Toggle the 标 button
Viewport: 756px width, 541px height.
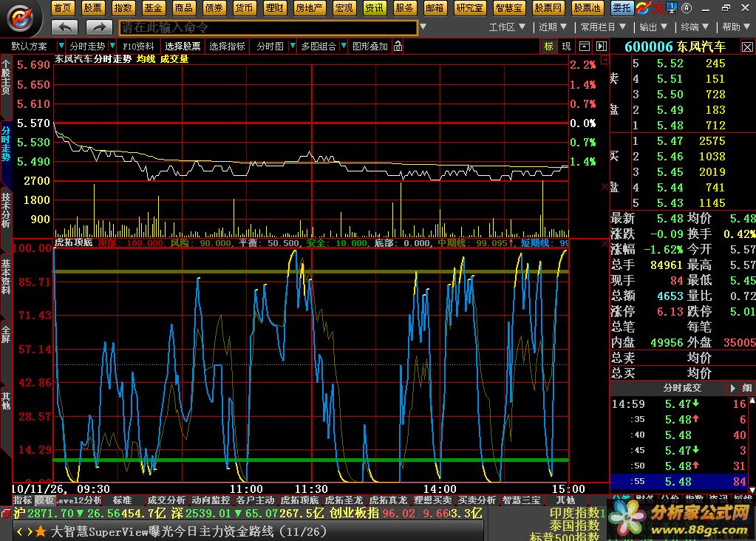coord(548,47)
